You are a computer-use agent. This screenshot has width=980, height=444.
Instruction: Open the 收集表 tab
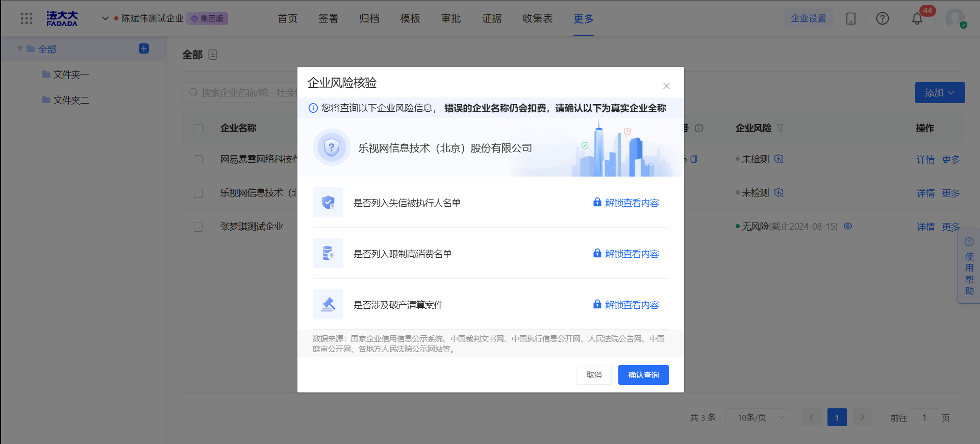pos(538,18)
